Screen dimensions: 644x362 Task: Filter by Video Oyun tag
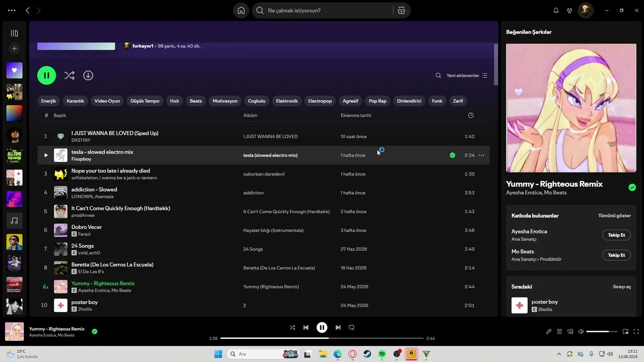(107, 101)
